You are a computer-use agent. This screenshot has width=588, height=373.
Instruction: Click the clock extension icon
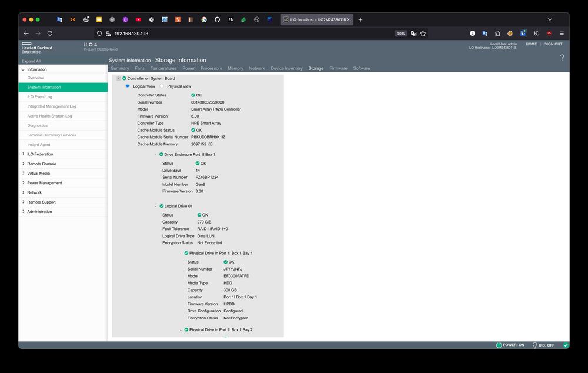click(472, 34)
